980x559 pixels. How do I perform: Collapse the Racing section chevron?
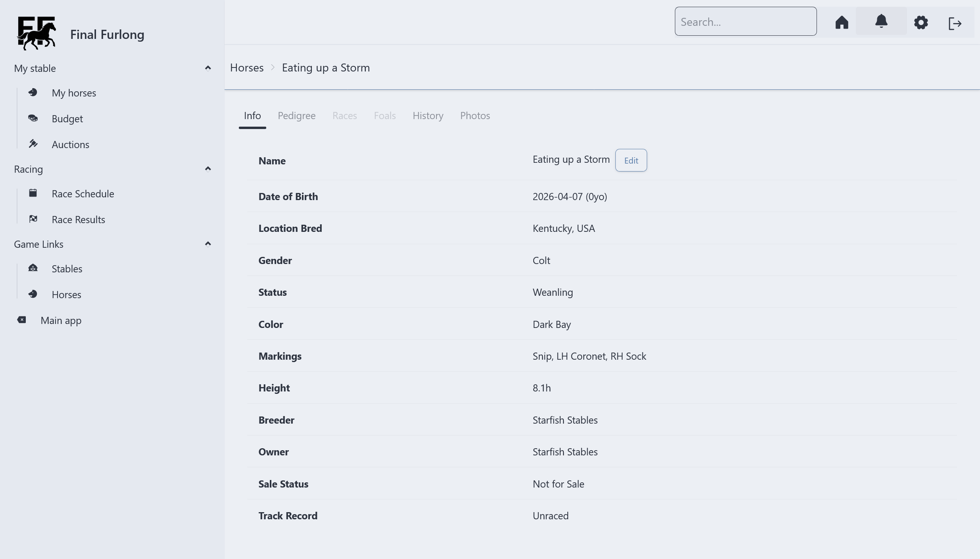[208, 169]
